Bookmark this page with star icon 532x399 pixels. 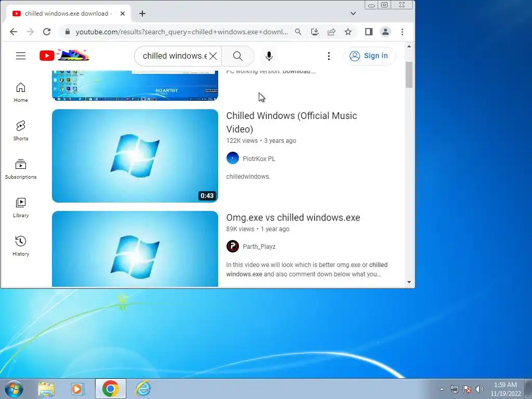coord(348,32)
